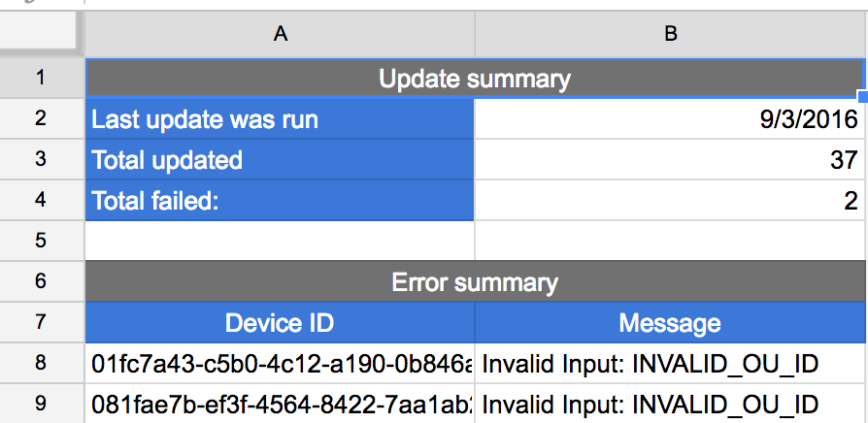Viewport: 868px width, 423px height.
Task: Click the Update summary merged cell
Action: click(474, 78)
